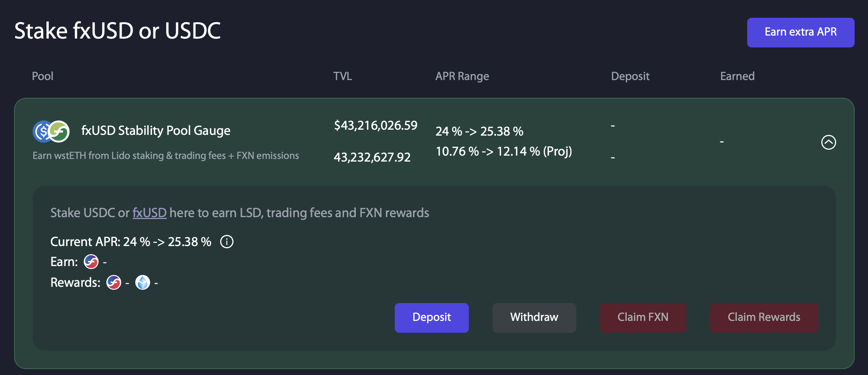Click the FXN icon in the pool logo

(x=60, y=130)
